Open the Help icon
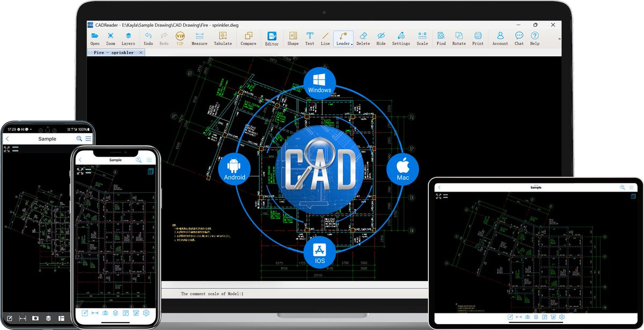 coord(535,38)
